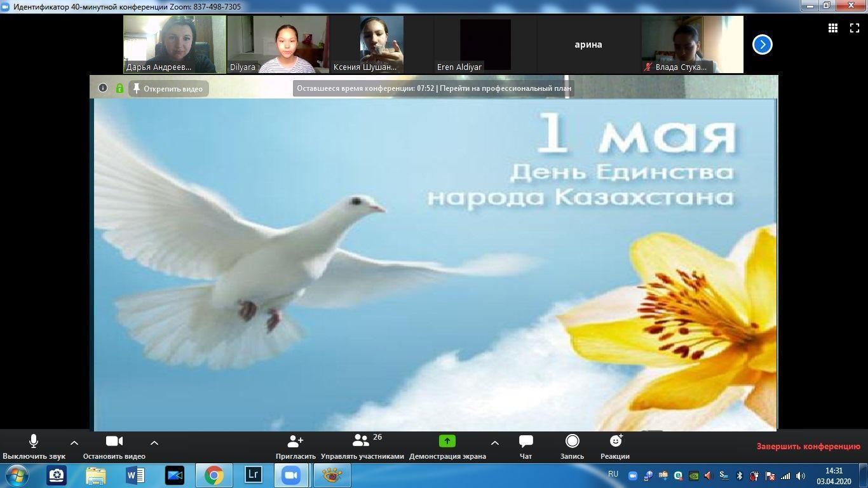This screenshot has width=868, height=488.
Task: Enter full screen mode icon
Action: (x=855, y=28)
